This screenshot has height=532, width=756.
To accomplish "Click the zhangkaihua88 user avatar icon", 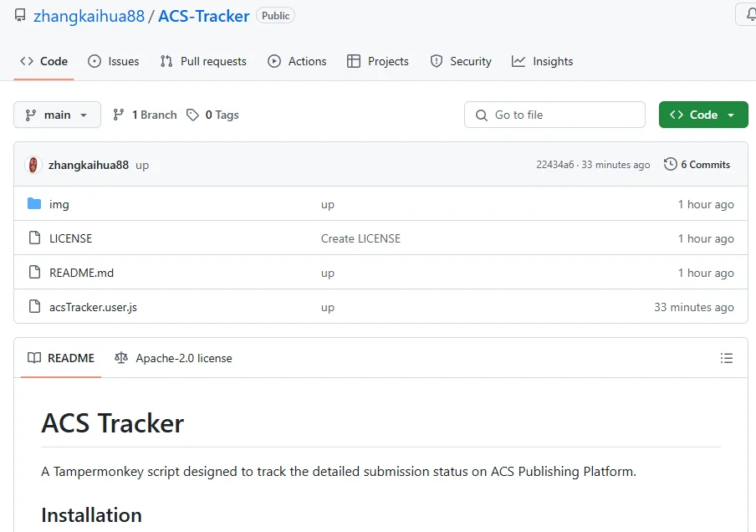I will click(x=33, y=165).
